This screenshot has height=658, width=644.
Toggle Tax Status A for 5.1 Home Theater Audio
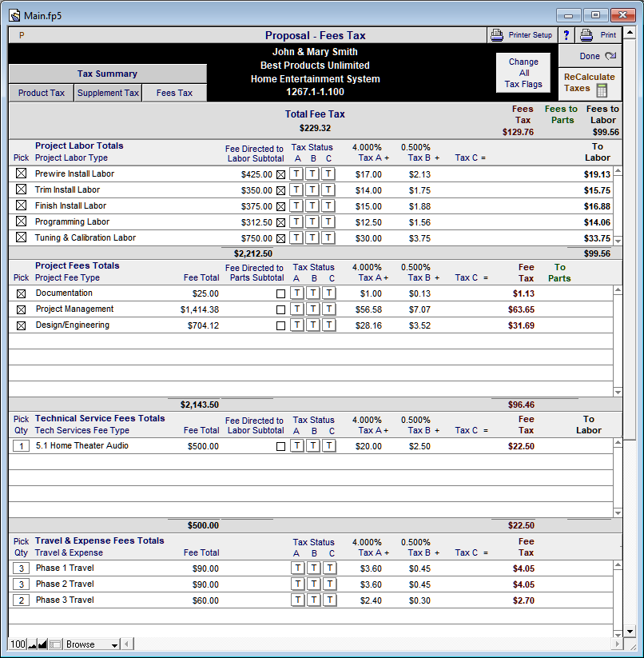point(297,445)
